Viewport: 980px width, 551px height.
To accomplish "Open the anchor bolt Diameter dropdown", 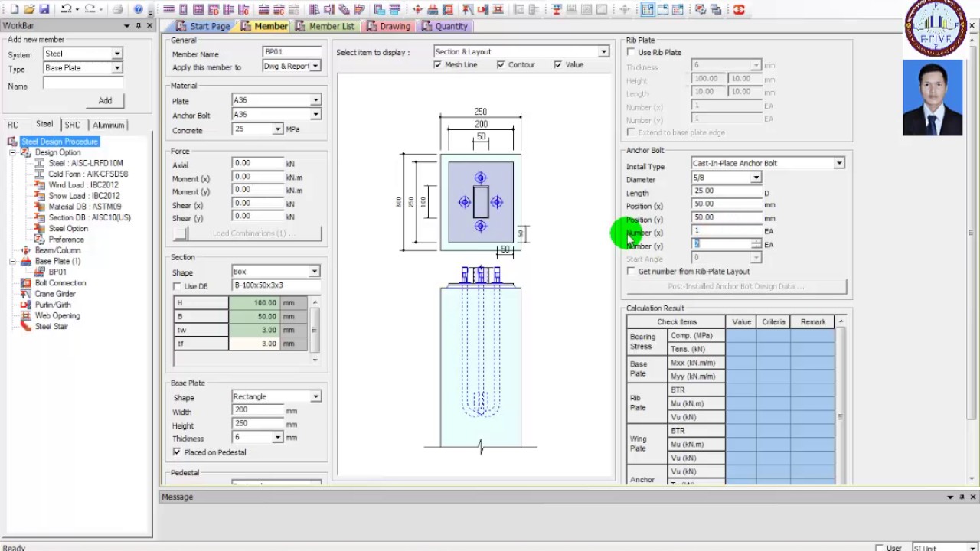I will pos(756,178).
